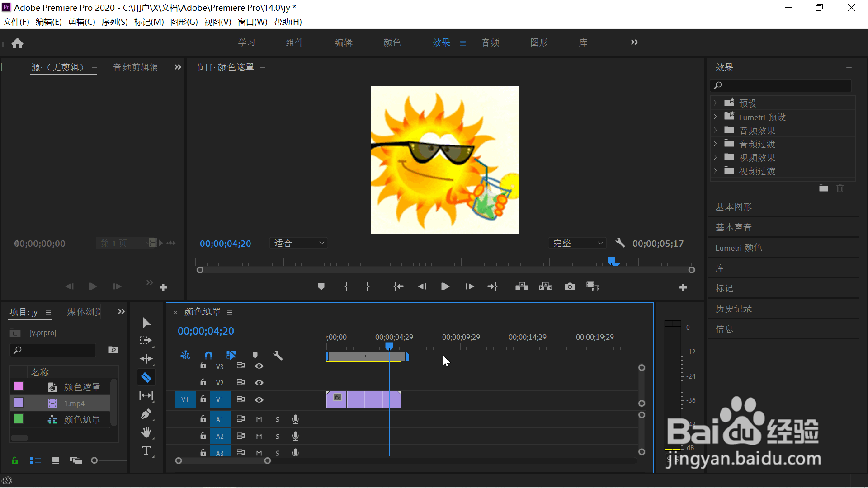868x488 pixels.
Task: Show more workspaces overflow chevron
Action: 634,42
